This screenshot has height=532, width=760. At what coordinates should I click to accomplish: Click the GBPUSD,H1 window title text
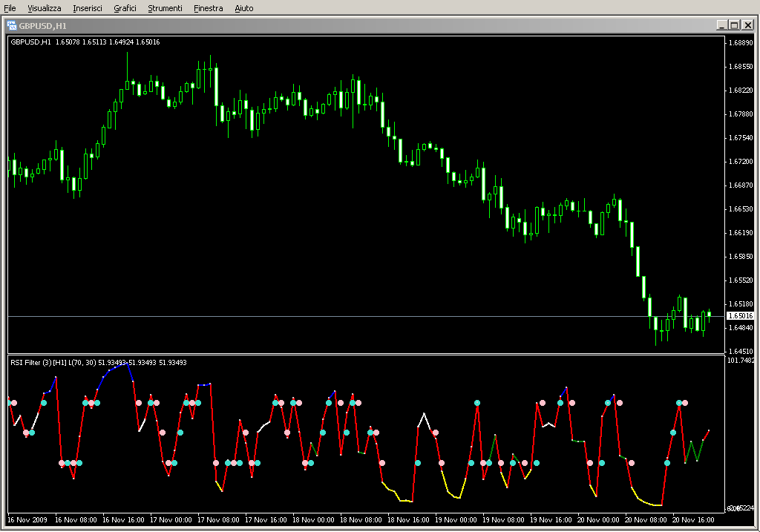[42, 26]
